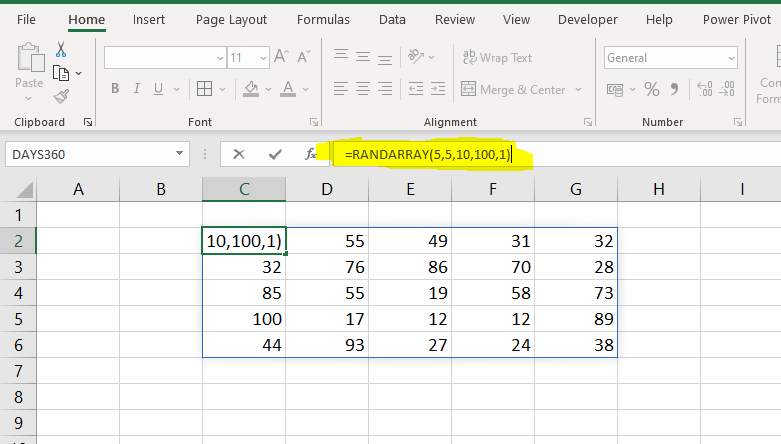Switch to the Developer tab
The image size is (781, 444).
pos(588,19)
